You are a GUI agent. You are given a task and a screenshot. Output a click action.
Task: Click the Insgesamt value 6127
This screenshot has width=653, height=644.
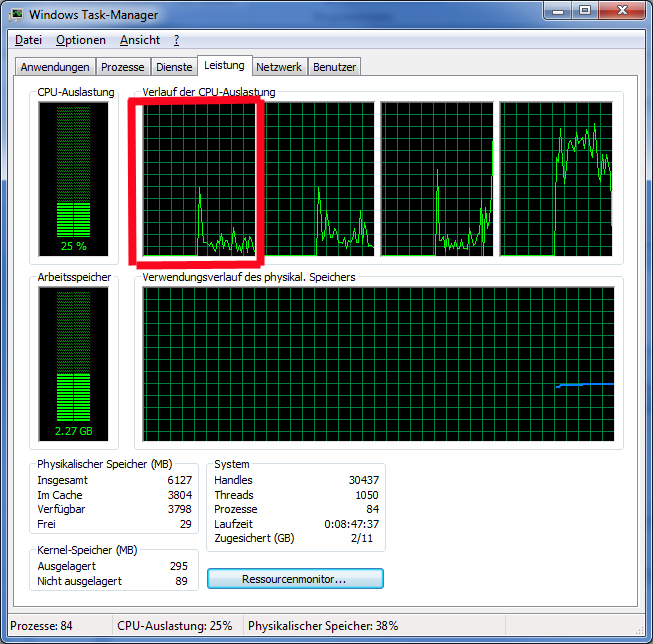click(179, 480)
